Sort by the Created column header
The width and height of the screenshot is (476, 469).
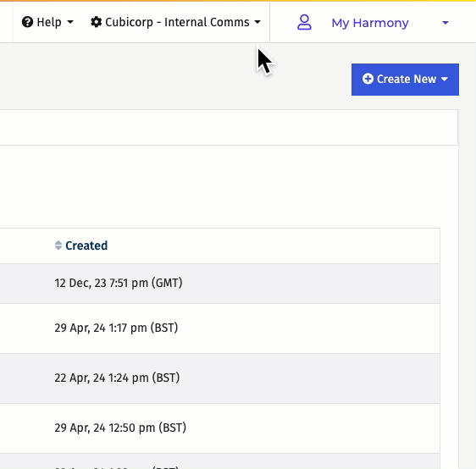click(86, 246)
